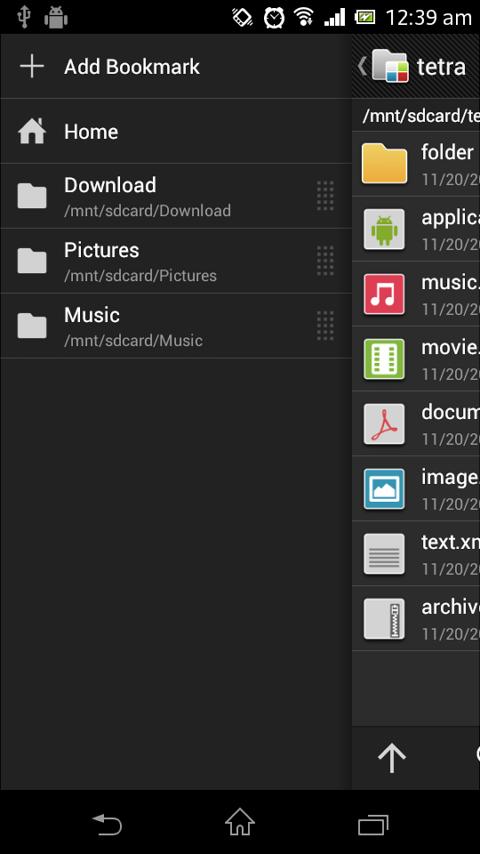Select the zip archive file icon
Viewport: 480px width, 854px height.
tap(384, 618)
